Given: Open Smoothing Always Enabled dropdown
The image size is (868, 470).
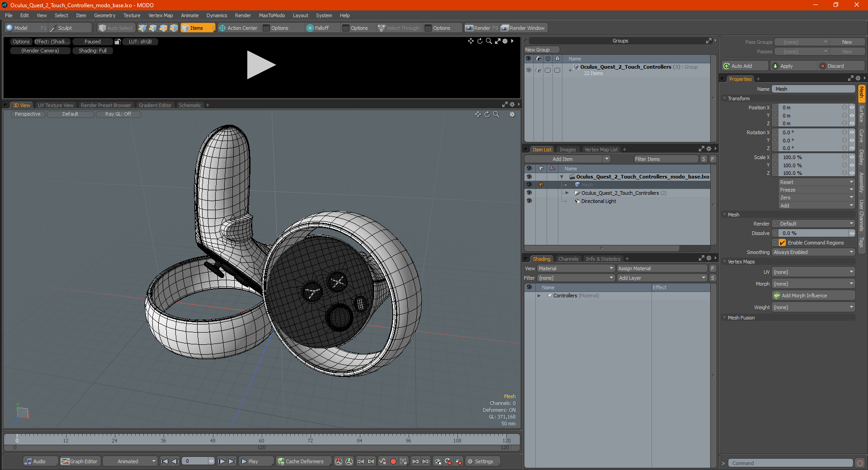Looking at the screenshot, I should tap(813, 252).
